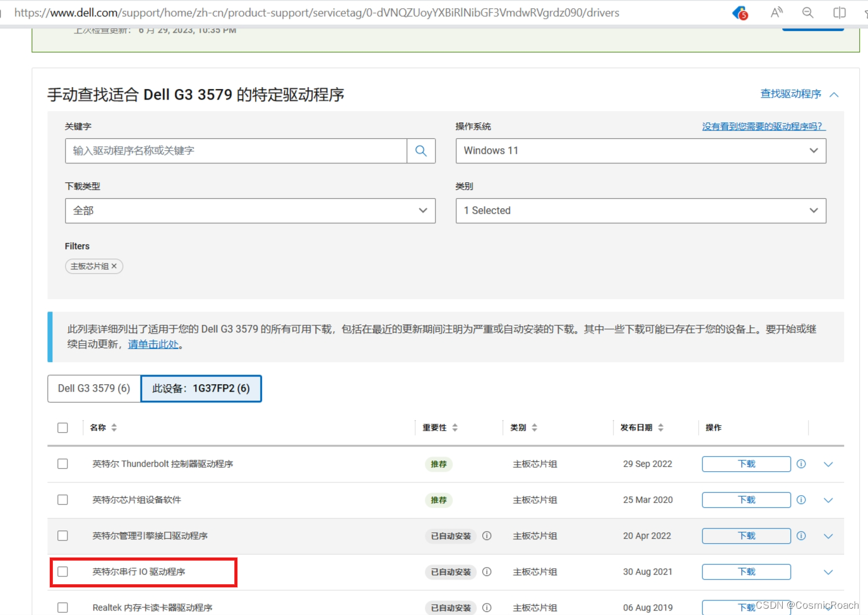The image size is (868, 615).
Task: Click the 30 Aug 2021 date cell
Action: (x=648, y=571)
